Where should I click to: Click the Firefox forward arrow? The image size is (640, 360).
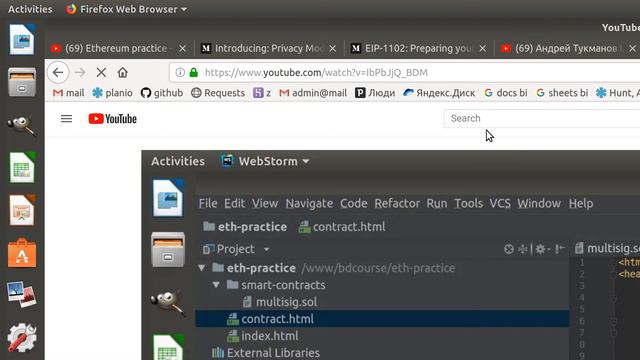coord(80,73)
